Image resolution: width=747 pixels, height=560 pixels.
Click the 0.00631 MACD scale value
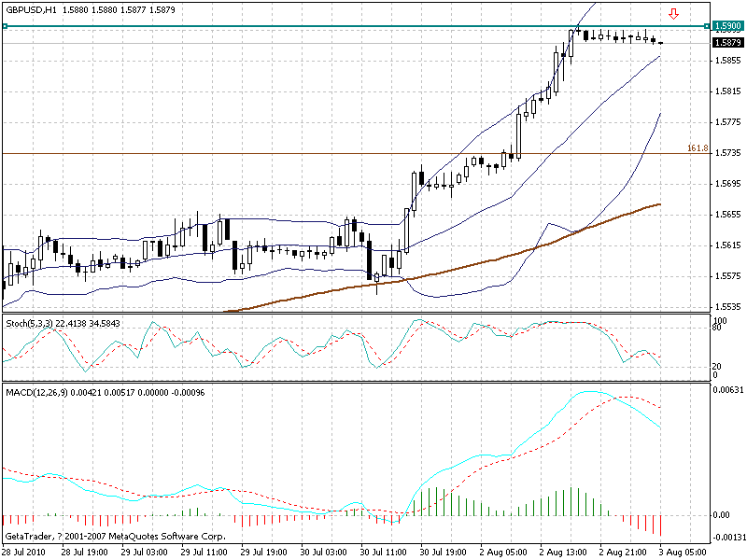tap(728, 390)
